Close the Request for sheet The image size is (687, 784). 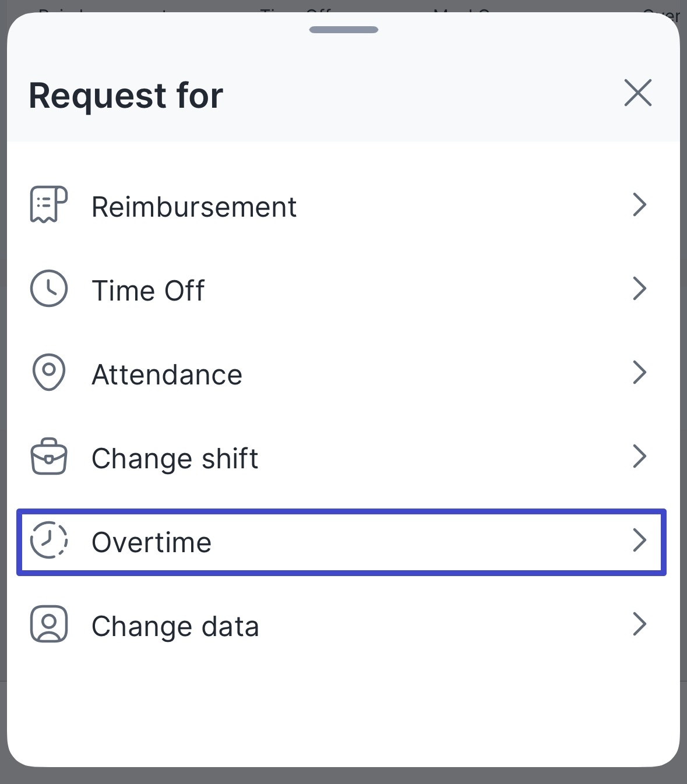coord(637,93)
